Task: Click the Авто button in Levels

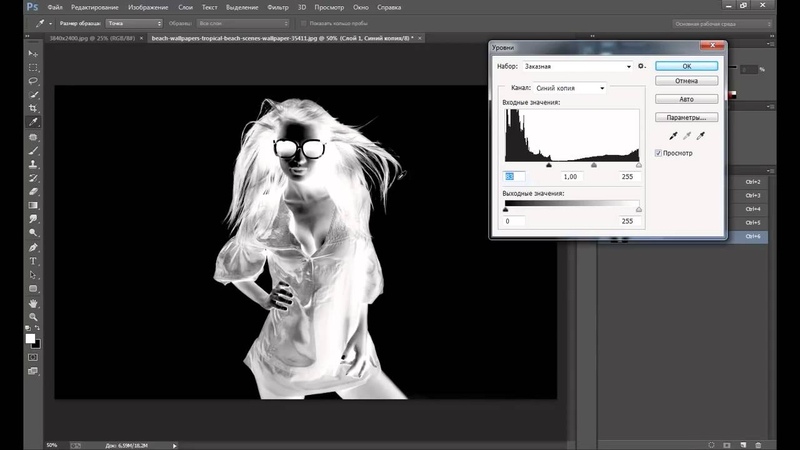Action: pos(686,99)
